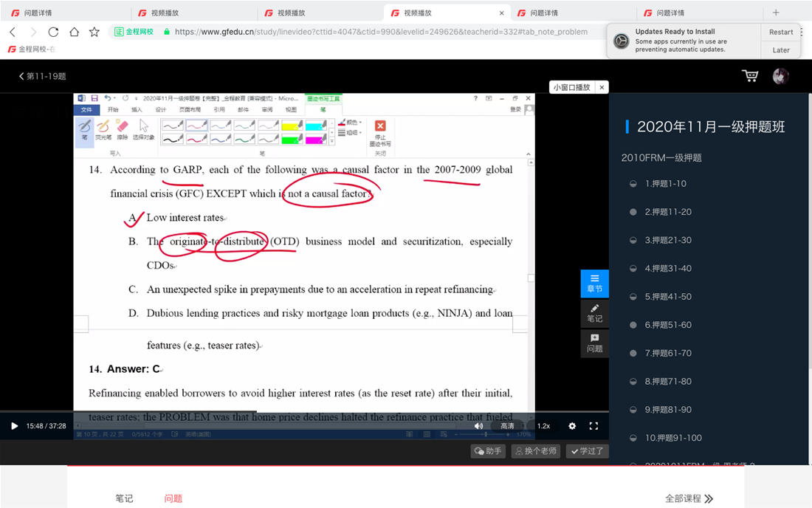Select the Word 笔 pen tool
Viewport: 812px width, 508px height.
pos(84,131)
